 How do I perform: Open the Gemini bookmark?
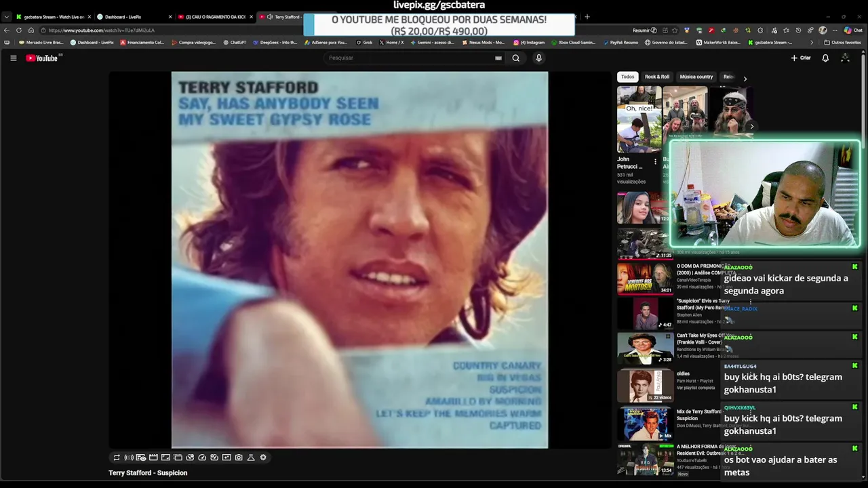pyautogui.click(x=432, y=43)
